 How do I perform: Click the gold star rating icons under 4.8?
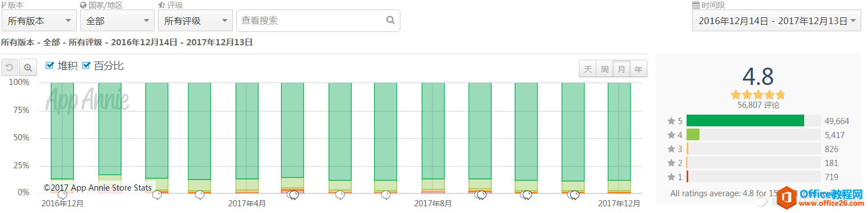[x=758, y=94]
